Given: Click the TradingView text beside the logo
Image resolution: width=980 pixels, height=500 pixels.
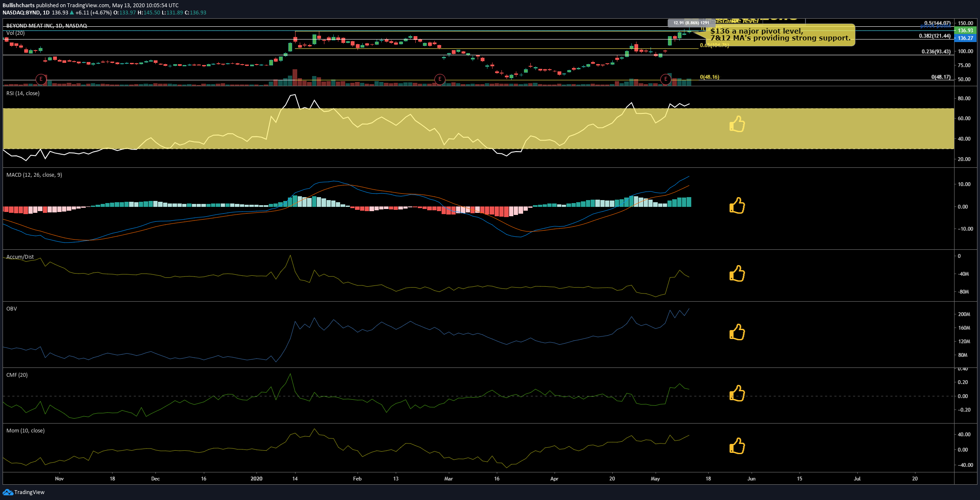Looking at the screenshot, I should [29, 492].
